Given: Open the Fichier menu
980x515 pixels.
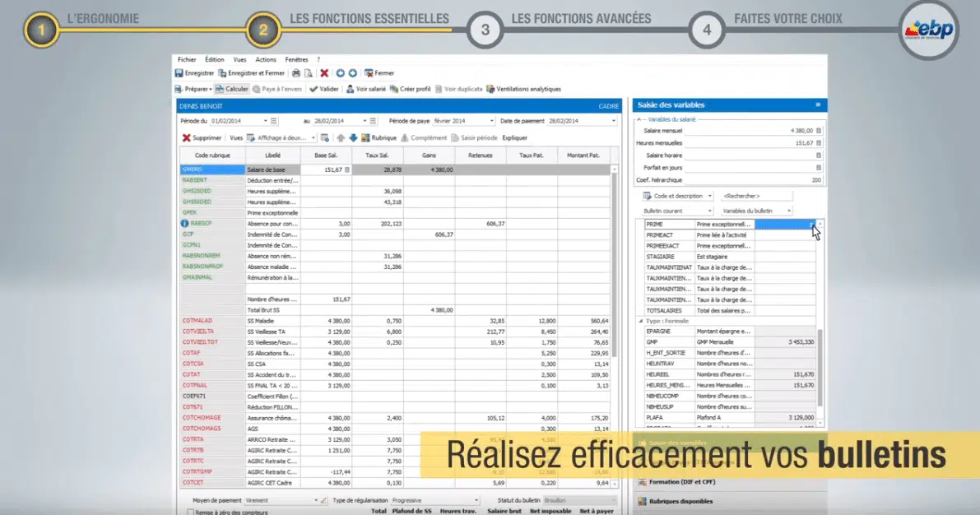Looking at the screenshot, I should click(187, 59).
